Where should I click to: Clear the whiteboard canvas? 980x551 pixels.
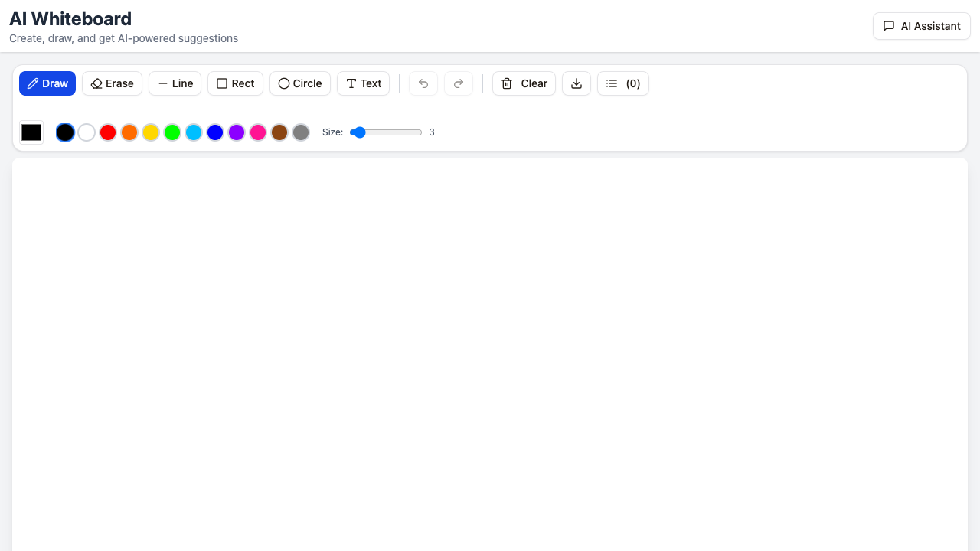coord(524,83)
